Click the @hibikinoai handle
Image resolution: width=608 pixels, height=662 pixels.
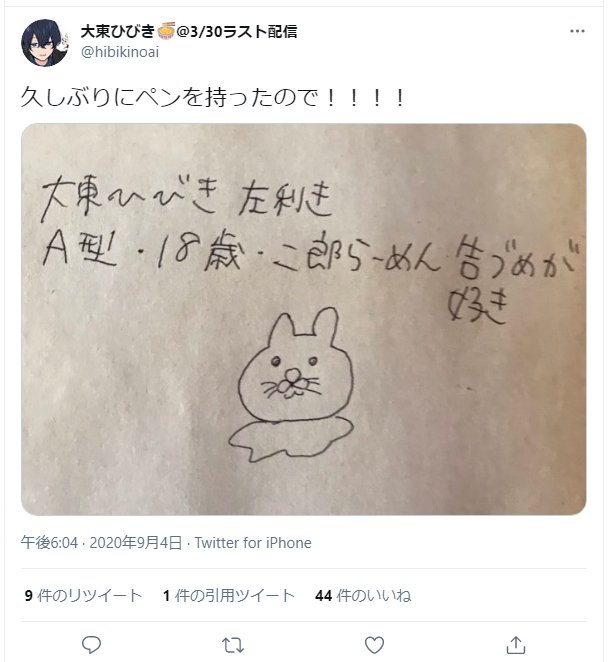120,52
